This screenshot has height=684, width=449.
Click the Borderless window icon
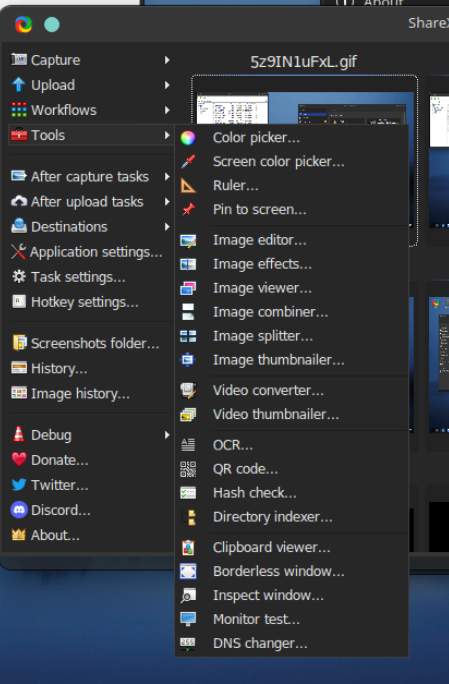click(x=188, y=571)
